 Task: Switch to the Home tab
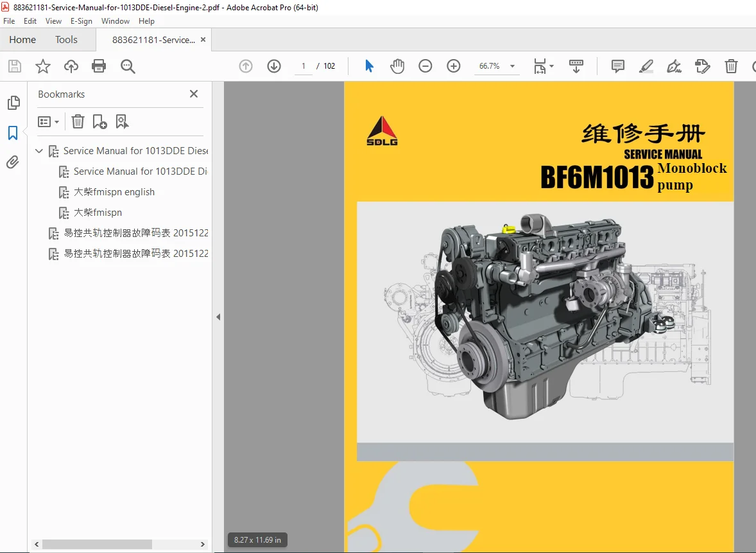tap(22, 40)
